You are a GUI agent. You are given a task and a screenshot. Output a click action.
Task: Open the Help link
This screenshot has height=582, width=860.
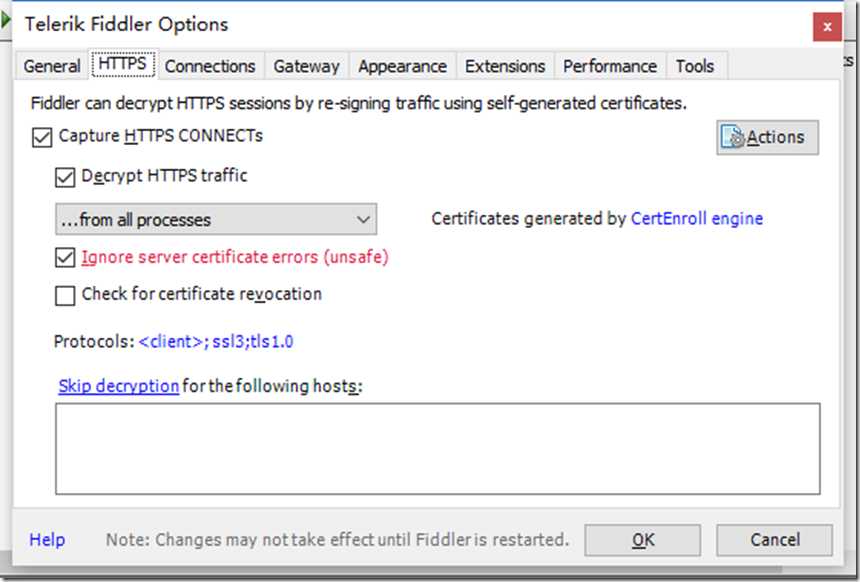tap(47, 540)
